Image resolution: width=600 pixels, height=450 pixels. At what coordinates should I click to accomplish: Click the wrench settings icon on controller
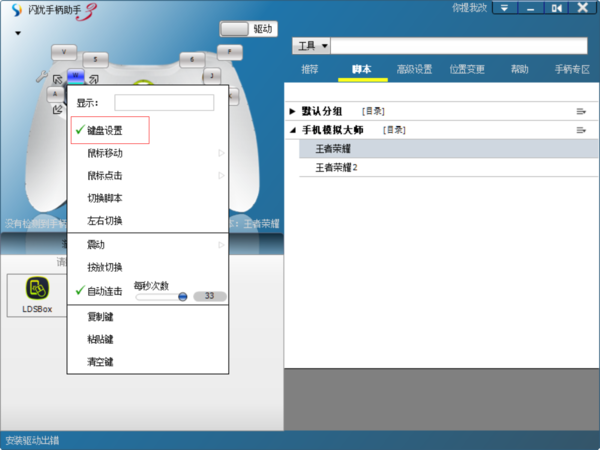click(41, 77)
